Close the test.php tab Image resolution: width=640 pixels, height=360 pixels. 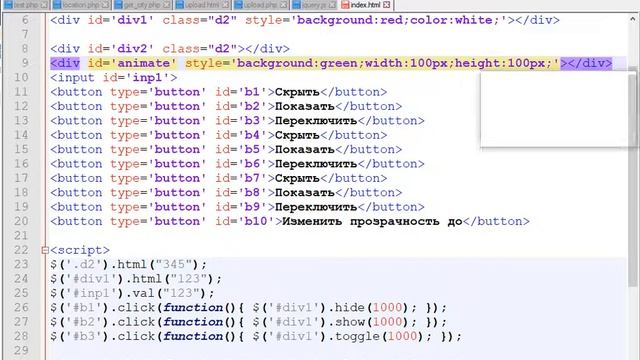tap(44, 5)
